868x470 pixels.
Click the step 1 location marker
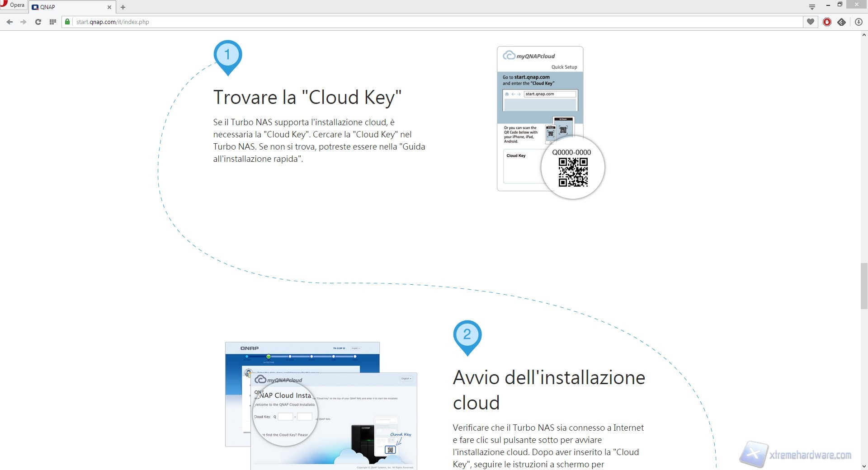tap(227, 56)
